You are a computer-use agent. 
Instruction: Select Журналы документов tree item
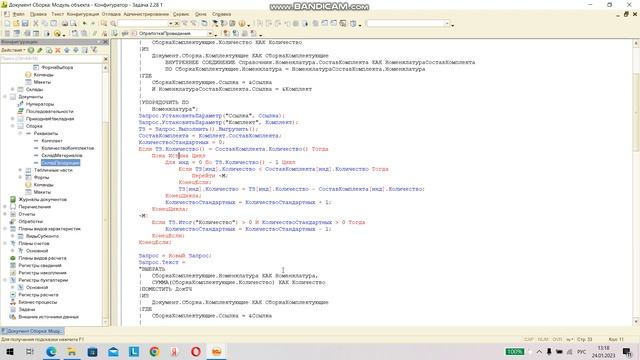click(42, 200)
